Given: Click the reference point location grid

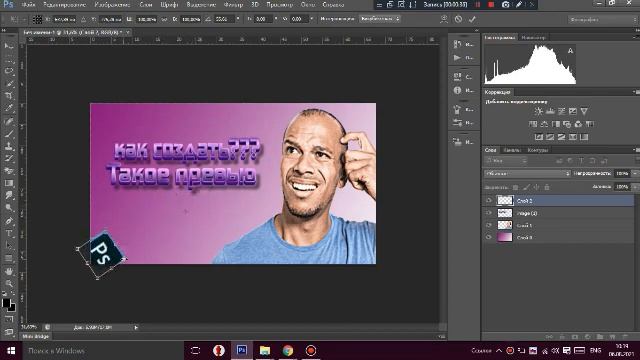Looking at the screenshot, I should [x=37, y=19].
